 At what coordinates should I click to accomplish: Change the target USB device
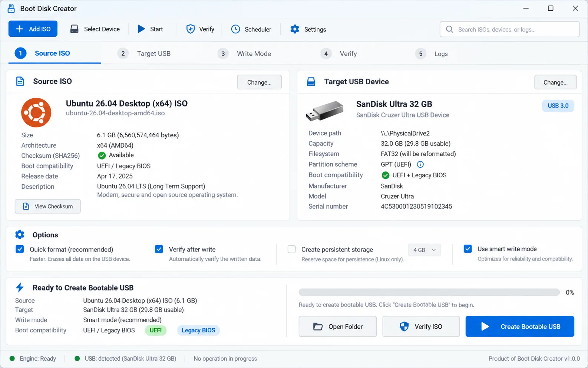click(x=555, y=82)
